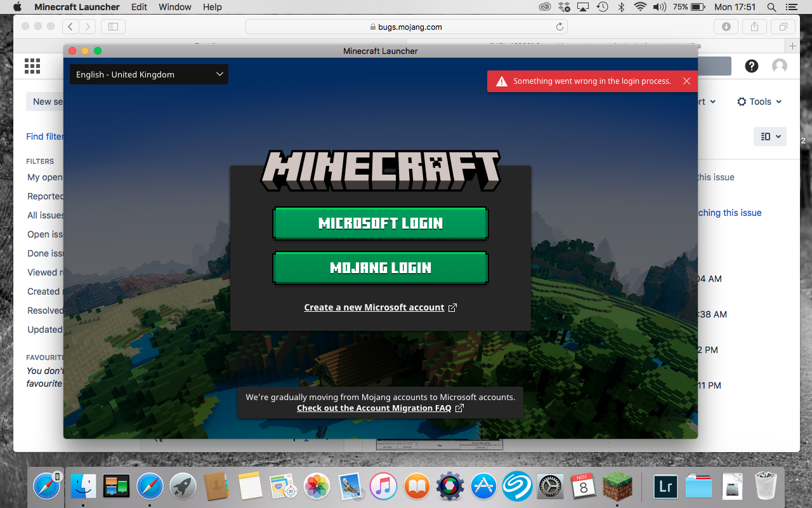This screenshot has height=508, width=812.
Task: Open Notification Centre list icon
Action: [791, 7]
